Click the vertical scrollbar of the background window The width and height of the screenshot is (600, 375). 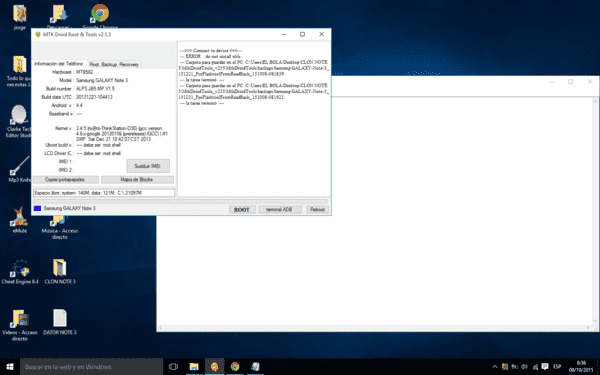596,212
